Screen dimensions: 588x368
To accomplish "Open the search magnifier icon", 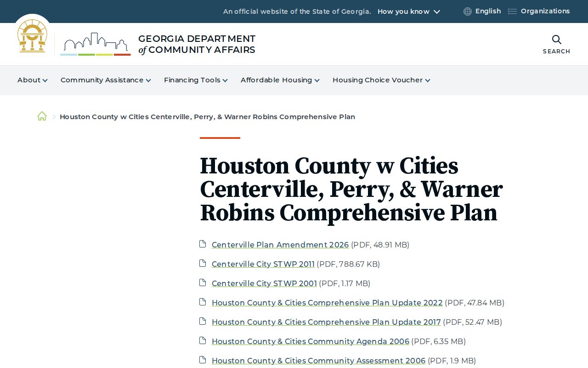I will 556,40.
